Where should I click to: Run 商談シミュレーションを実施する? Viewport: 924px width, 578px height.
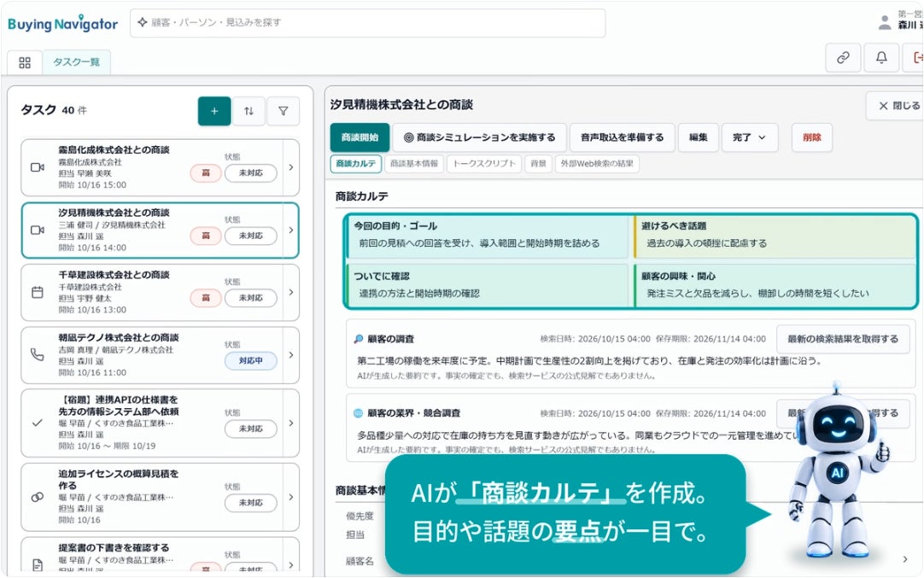479,137
